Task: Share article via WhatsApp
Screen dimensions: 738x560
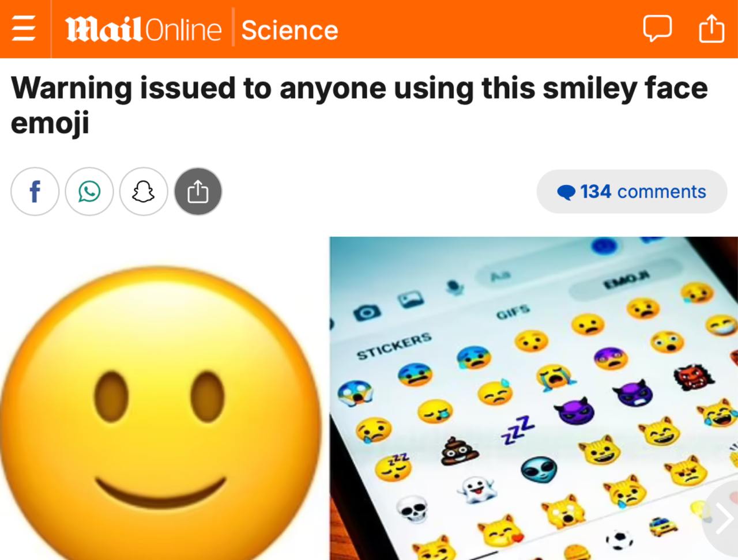Action: 89,191
